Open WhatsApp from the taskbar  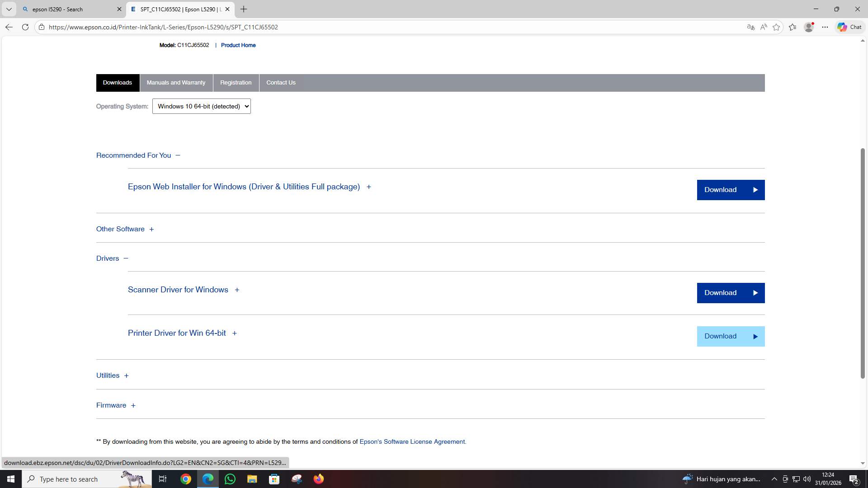[x=230, y=479]
